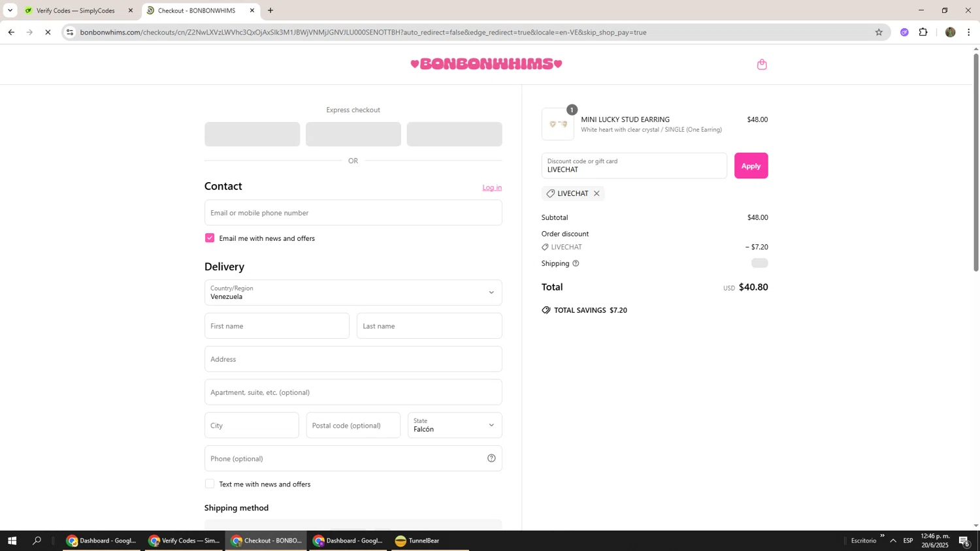Click the ESP language indicator
980x551 pixels.
click(908, 541)
